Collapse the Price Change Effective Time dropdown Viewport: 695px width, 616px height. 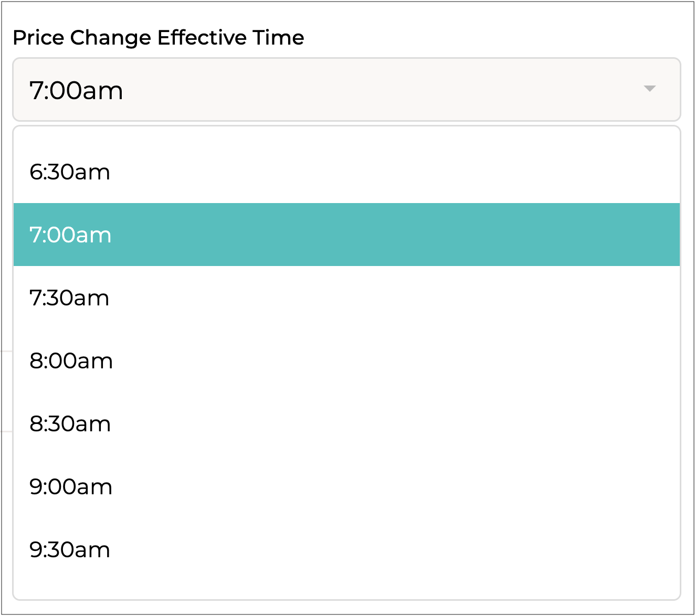(649, 89)
